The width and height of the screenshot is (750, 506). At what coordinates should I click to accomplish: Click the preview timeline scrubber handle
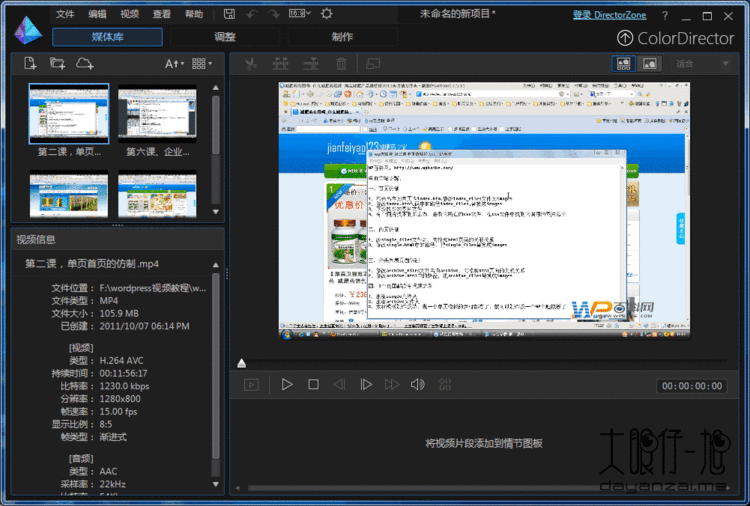(242, 363)
